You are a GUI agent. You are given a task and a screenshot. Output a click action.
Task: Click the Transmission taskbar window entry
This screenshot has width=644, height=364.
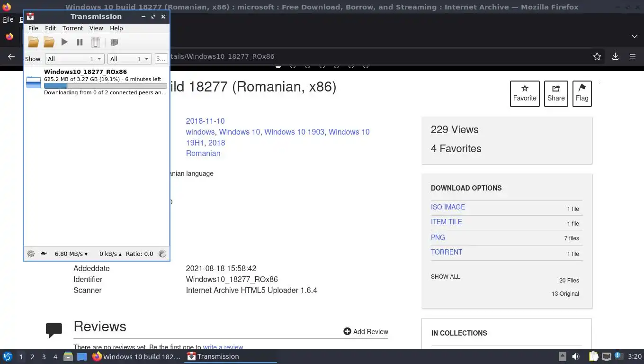(231, 356)
